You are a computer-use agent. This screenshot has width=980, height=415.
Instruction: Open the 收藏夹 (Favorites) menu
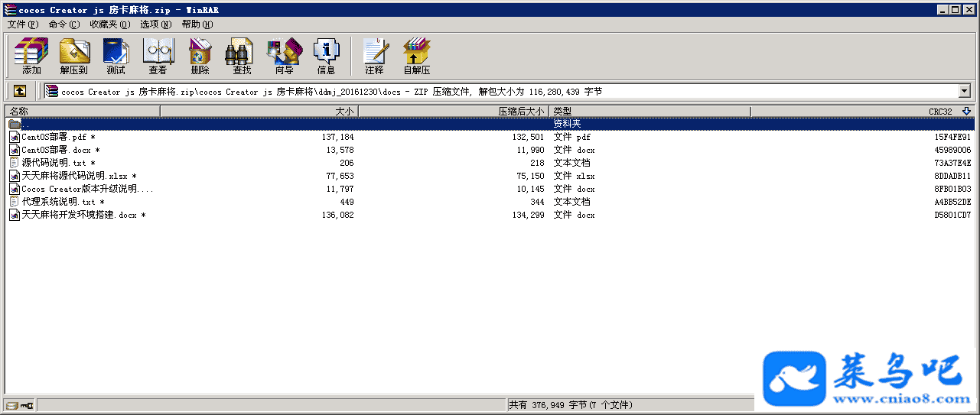[108, 24]
